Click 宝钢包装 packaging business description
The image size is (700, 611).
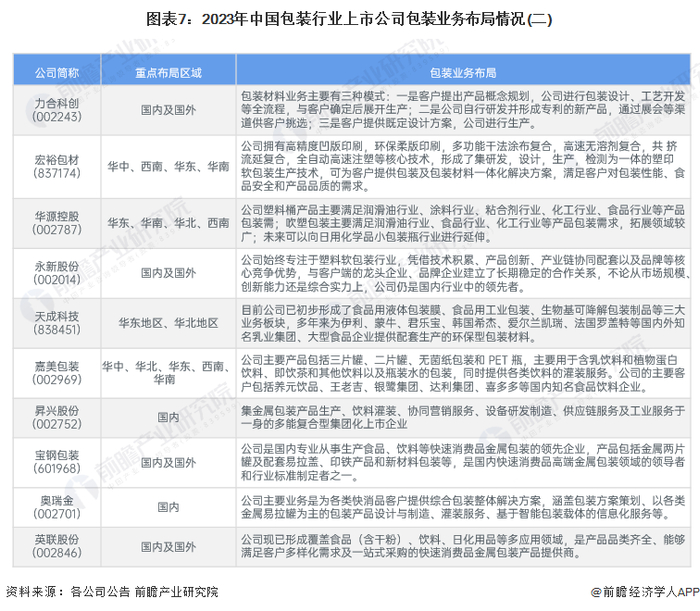[463, 462]
